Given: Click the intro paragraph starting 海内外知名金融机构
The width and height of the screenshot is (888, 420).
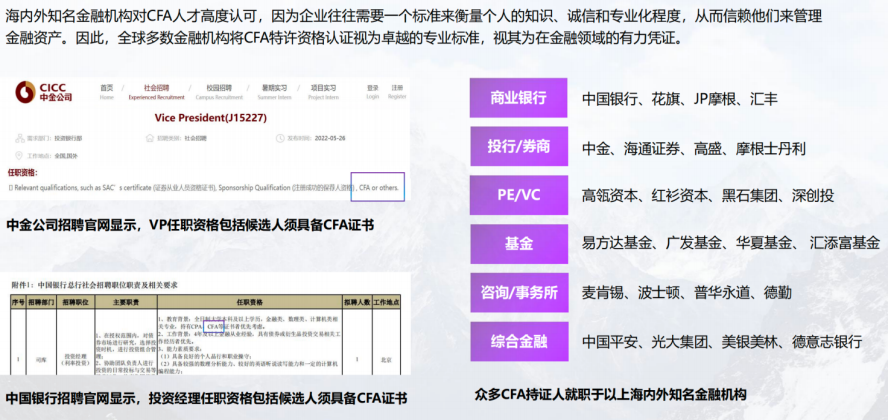Looking at the screenshot, I should (x=413, y=27).
